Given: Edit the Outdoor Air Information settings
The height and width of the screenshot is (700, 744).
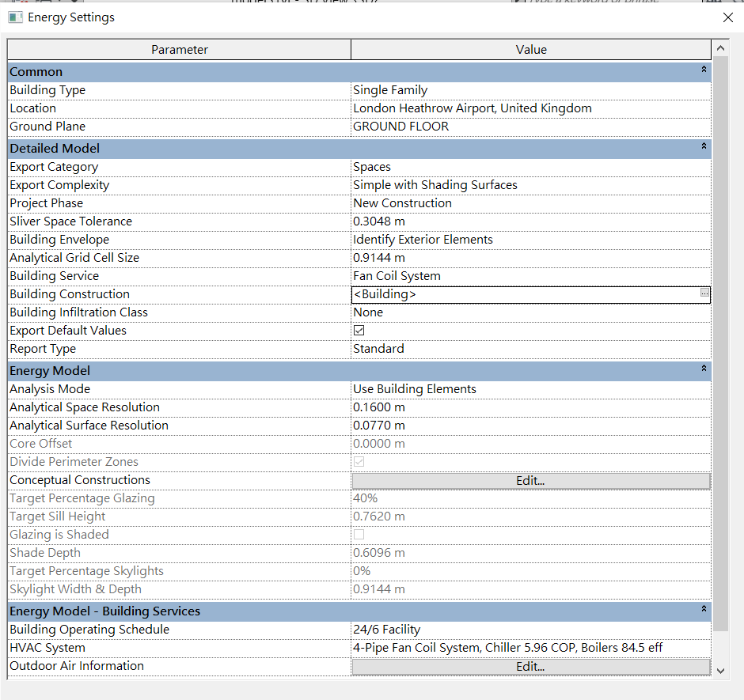Looking at the screenshot, I should pyautogui.click(x=530, y=666).
